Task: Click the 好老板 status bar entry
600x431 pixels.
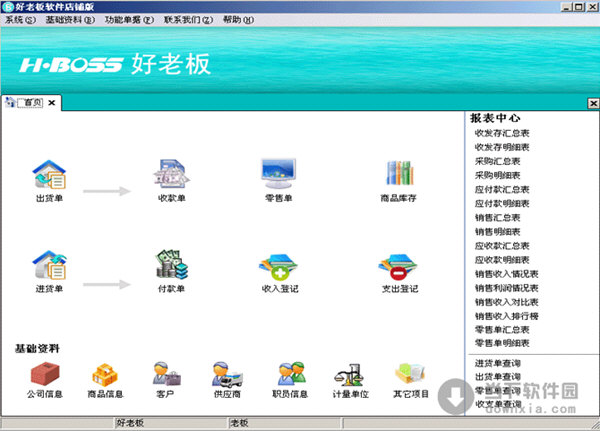Action: (x=130, y=423)
